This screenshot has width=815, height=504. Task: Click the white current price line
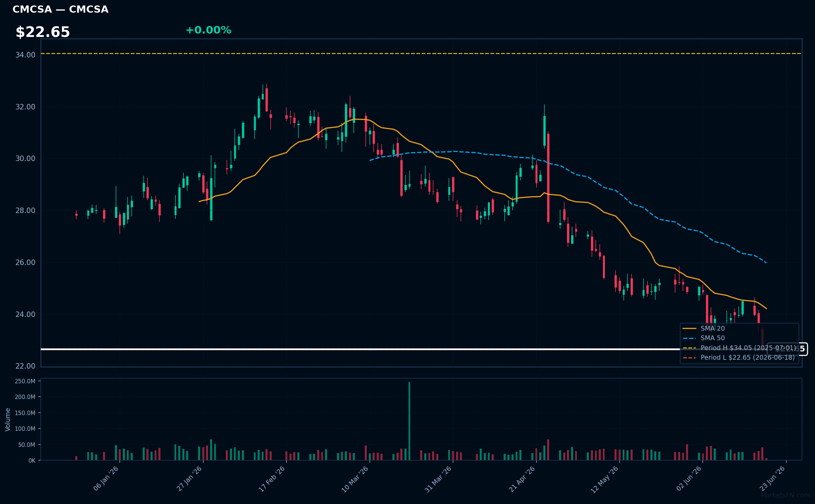[404, 349]
